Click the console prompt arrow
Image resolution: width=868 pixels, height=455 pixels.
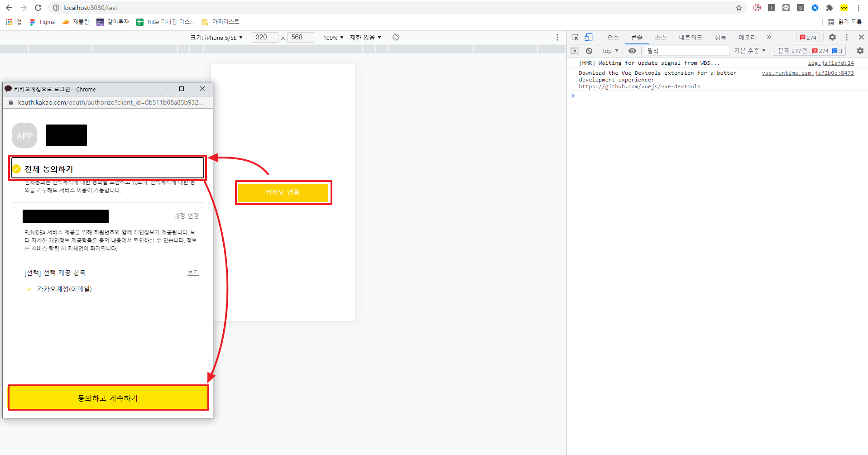coord(573,96)
